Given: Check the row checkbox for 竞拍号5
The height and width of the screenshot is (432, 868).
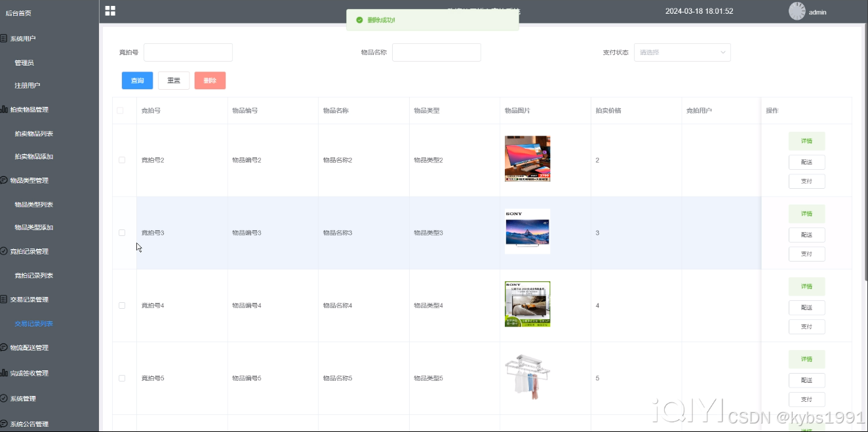Looking at the screenshot, I should pyautogui.click(x=121, y=378).
